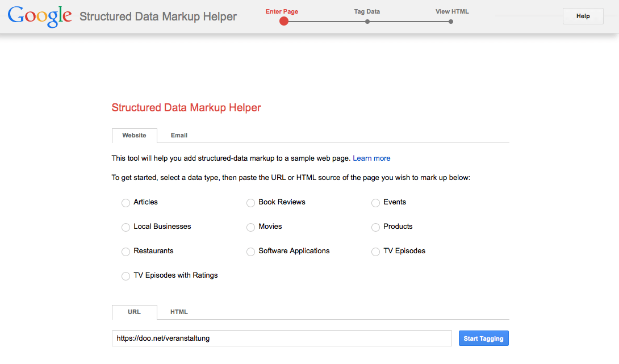Switch to the HTML source tab
This screenshot has height=364, width=619.
point(179,312)
